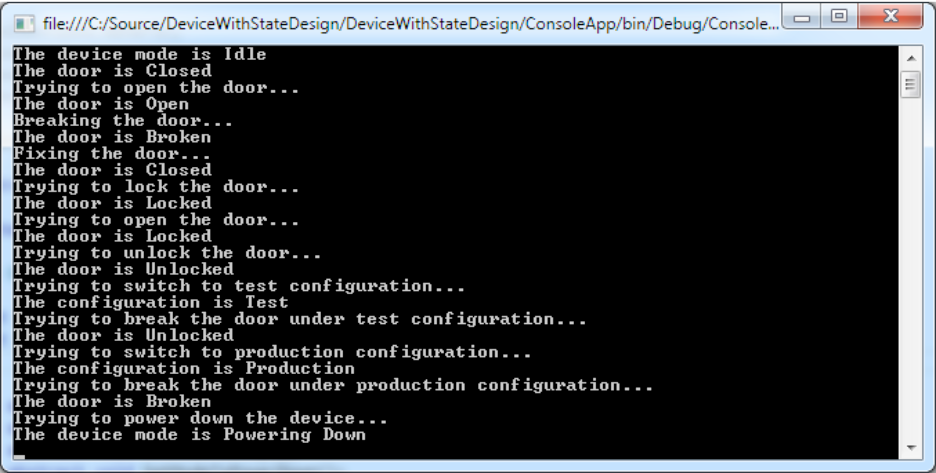The image size is (936, 473).
Task: Click the scrollbar down arrow
Action: tap(911, 448)
